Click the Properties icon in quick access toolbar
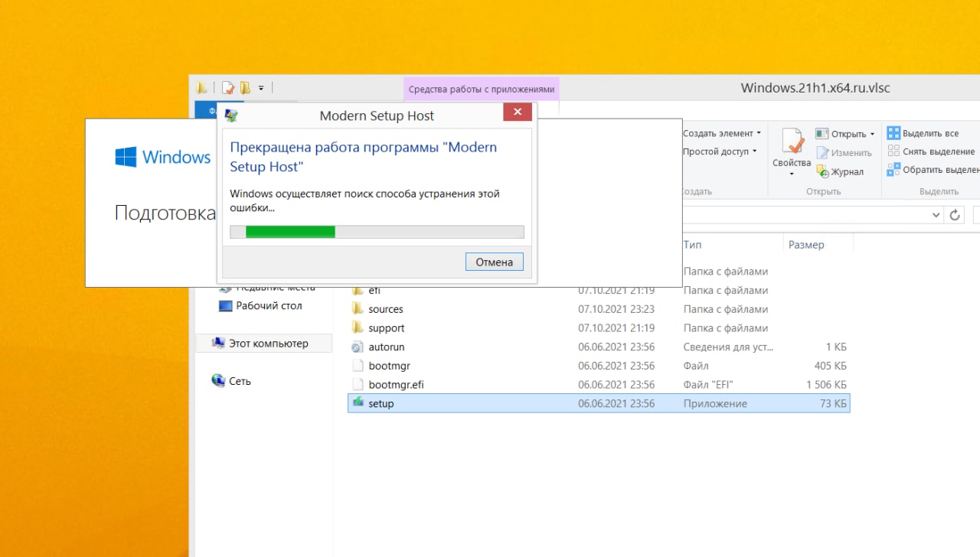Screen dimensions: 980x557 (227, 87)
